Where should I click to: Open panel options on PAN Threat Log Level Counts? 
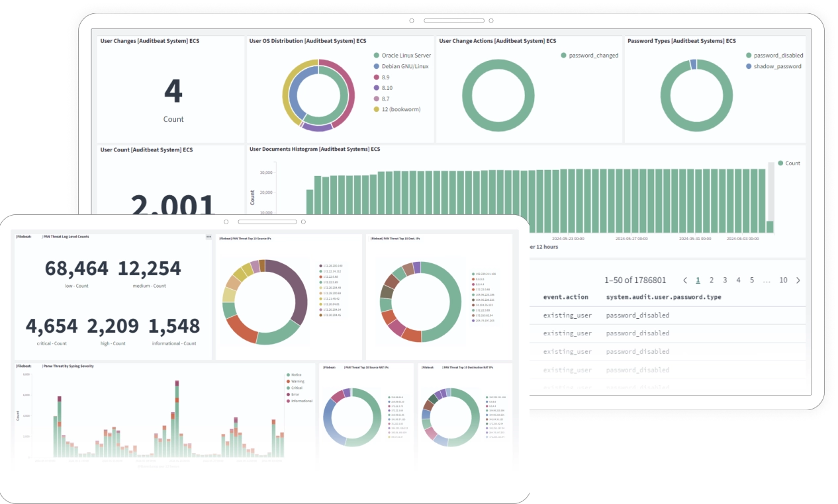tap(209, 236)
